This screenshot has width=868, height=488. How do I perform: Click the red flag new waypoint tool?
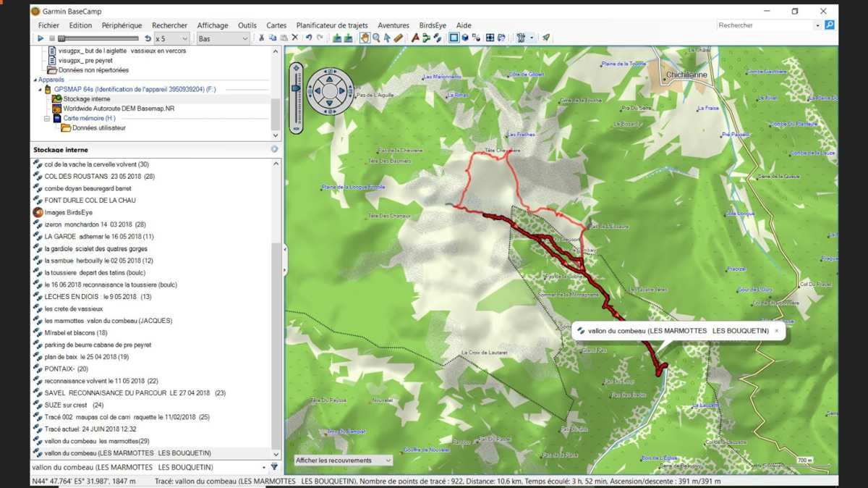(x=415, y=38)
